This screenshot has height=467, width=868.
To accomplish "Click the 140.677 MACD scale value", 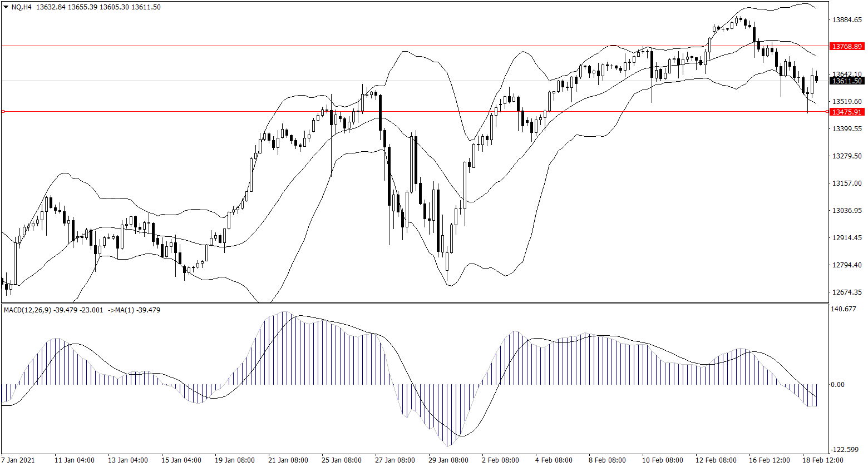I will point(844,309).
